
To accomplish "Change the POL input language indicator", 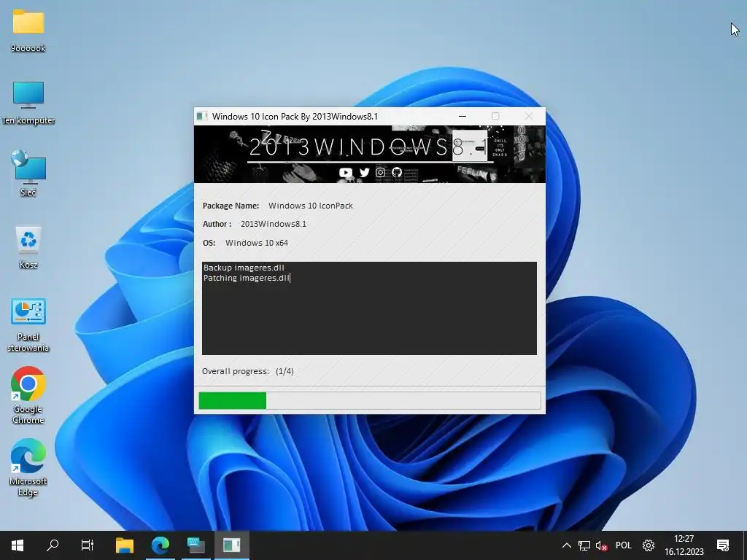I will point(624,545).
